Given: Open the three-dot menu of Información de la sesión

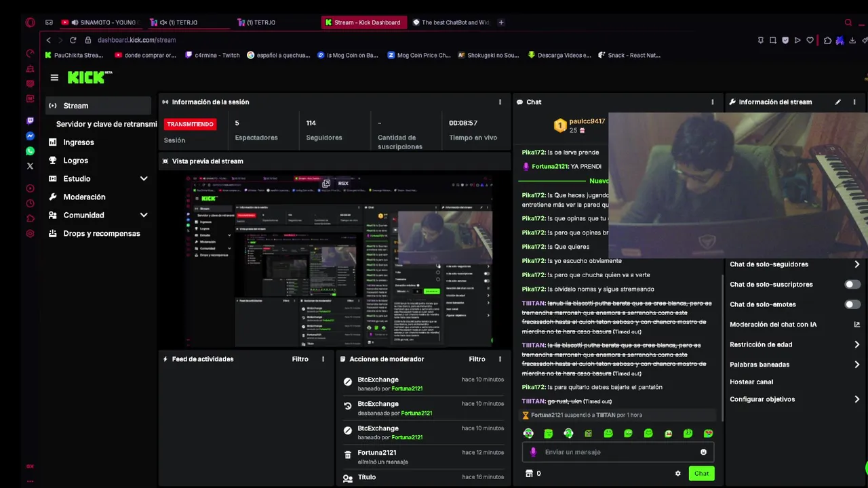Looking at the screenshot, I should pos(500,102).
